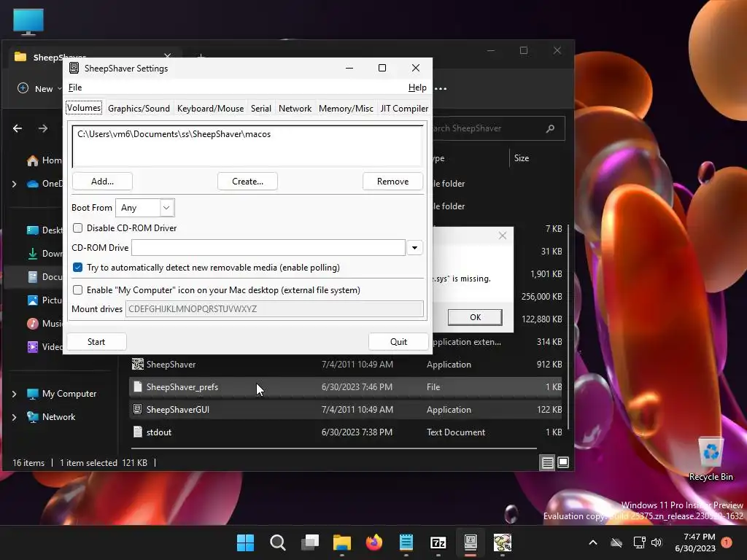Go forward in Explorer window
Image resolution: width=747 pixels, height=560 pixels.
coord(43,128)
